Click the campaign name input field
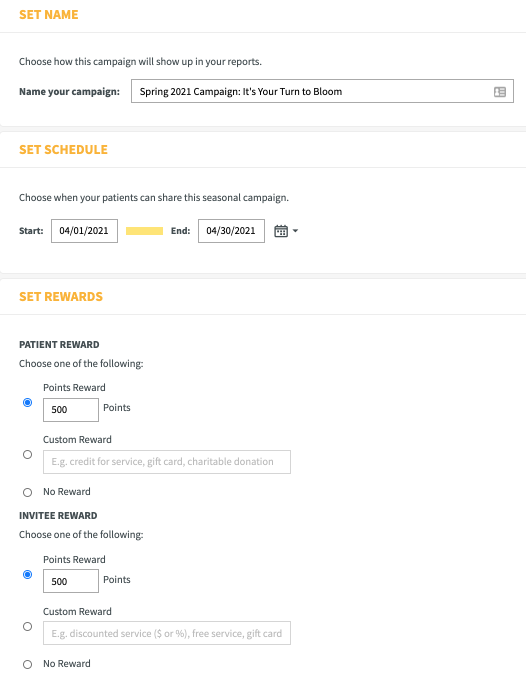This screenshot has height=686, width=526. pos(322,91)
